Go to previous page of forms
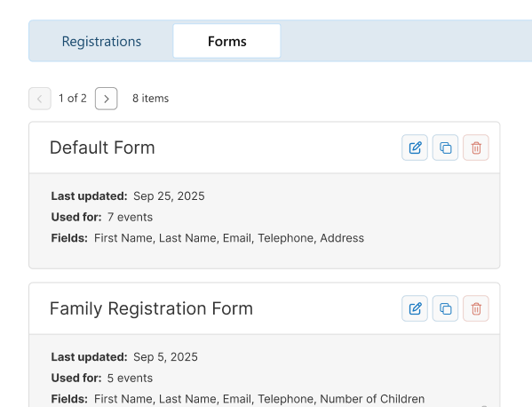Screen dimensions: 532x407 pyautogui.click(x=40, y=99)
